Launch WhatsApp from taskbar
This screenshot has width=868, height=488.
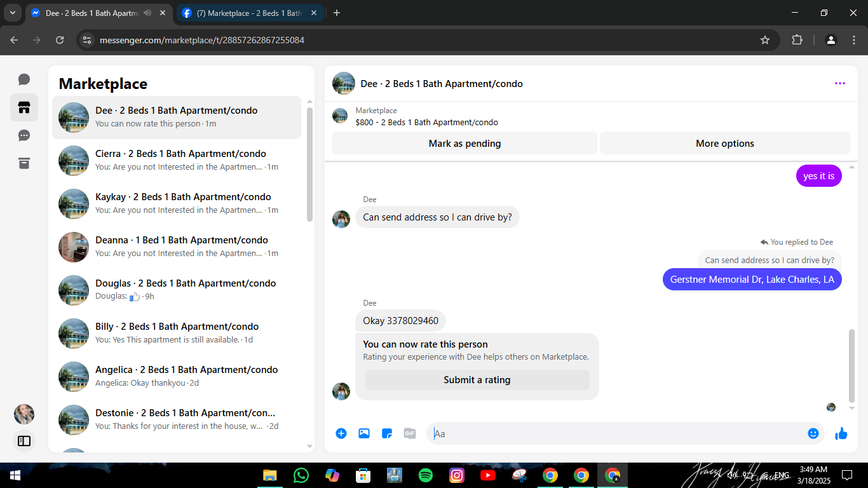click(x=301, y=475)
